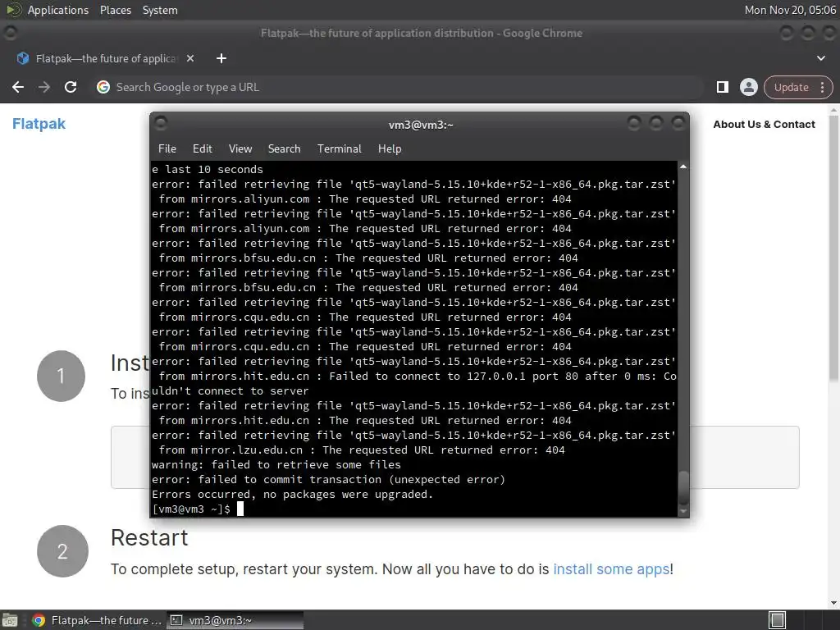840x630 pixels.
Task: Click the Update button in Chrome
Action: pyautogui.click(x=792, y=87)
